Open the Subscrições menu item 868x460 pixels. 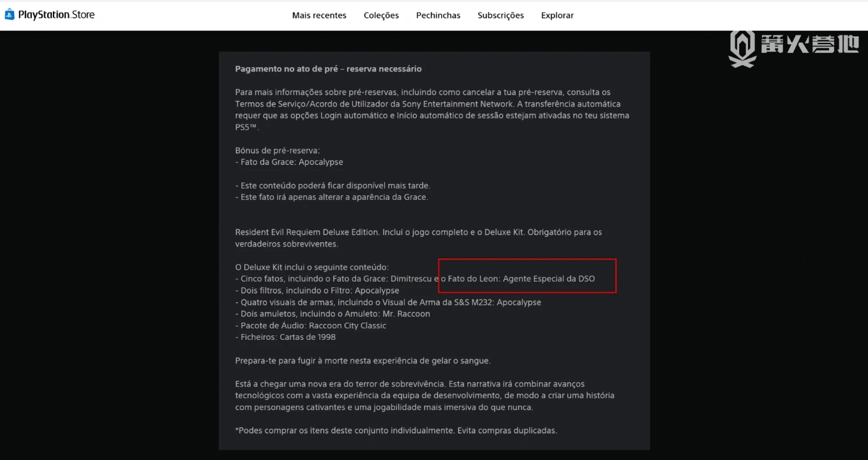pos(500,15)
